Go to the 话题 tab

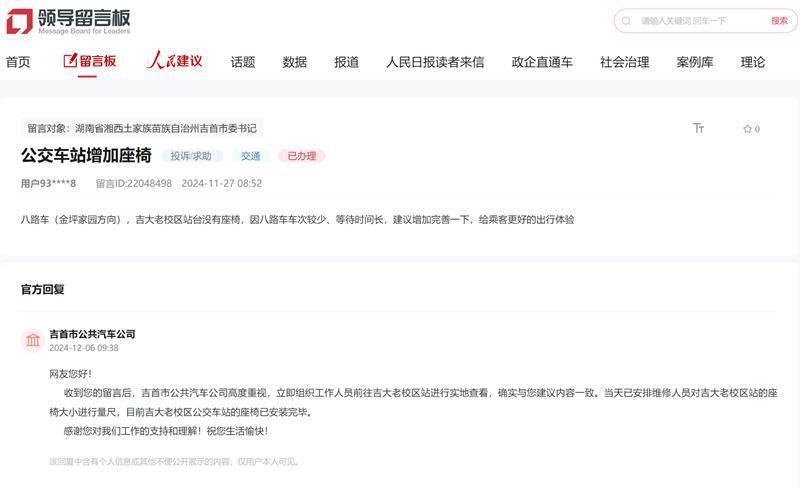pos(243,62)
